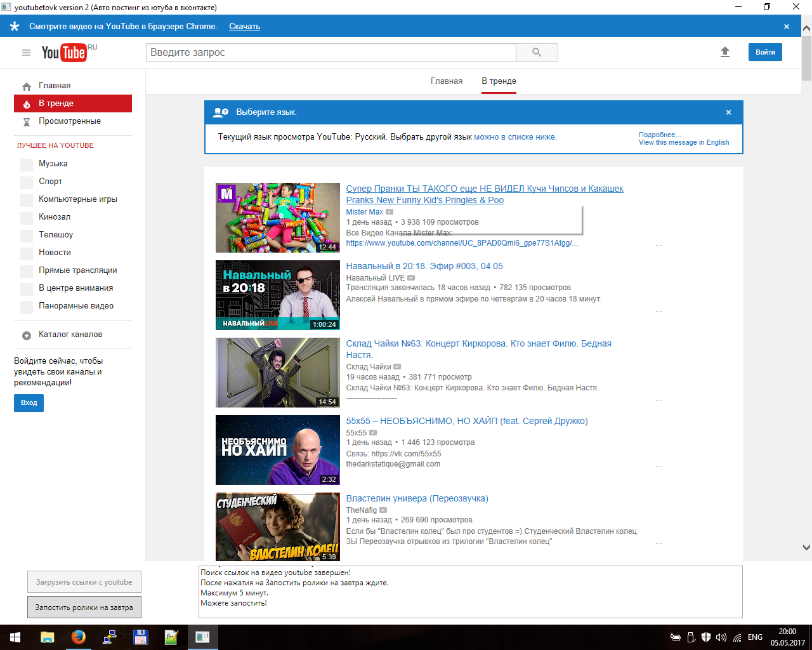Screen dimensions: 812x650
Task: Click the search magnifier button
Action: (x=537, y=53)
